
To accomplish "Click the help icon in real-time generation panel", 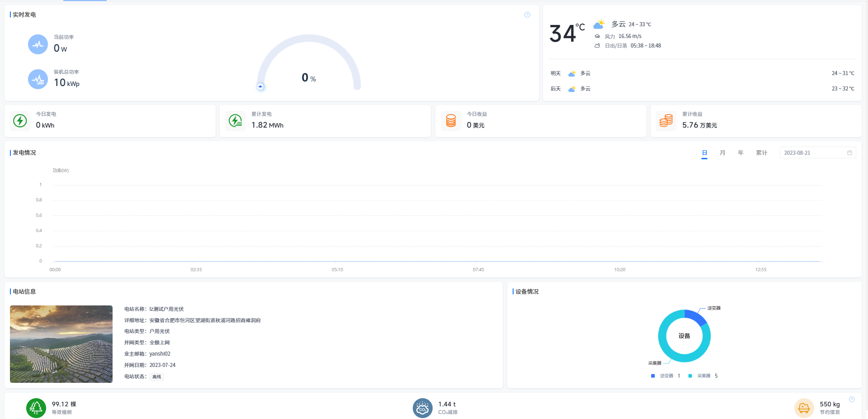I will 527,15.
